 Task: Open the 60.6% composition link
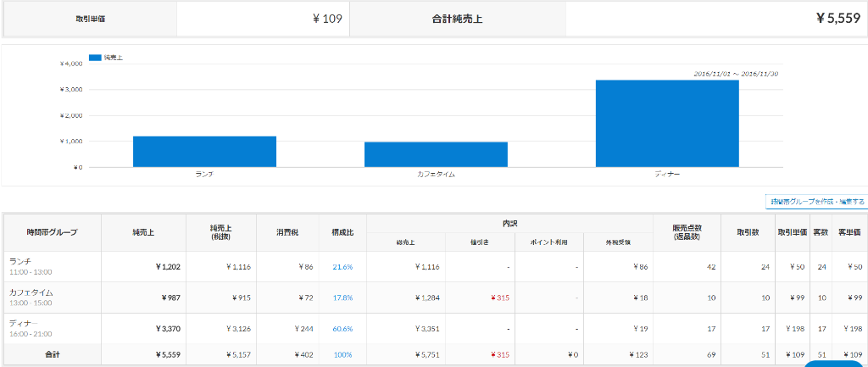[342, 329]
